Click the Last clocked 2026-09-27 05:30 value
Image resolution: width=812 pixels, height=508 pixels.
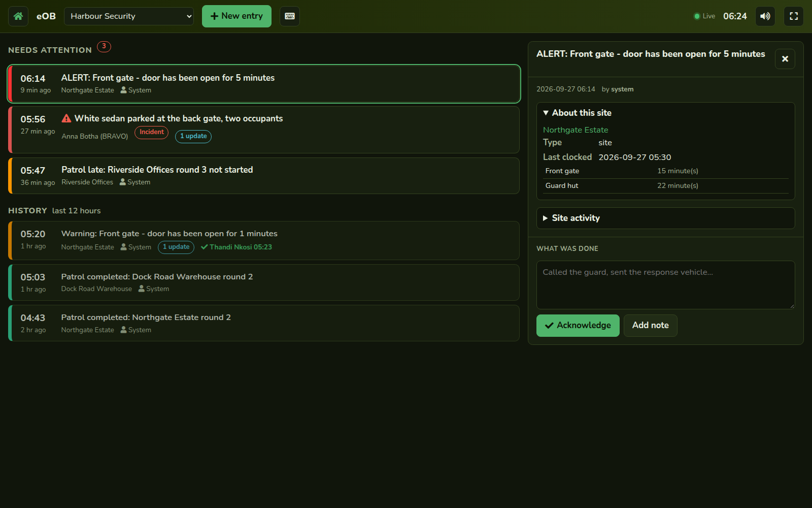click(x=635, y=157)
